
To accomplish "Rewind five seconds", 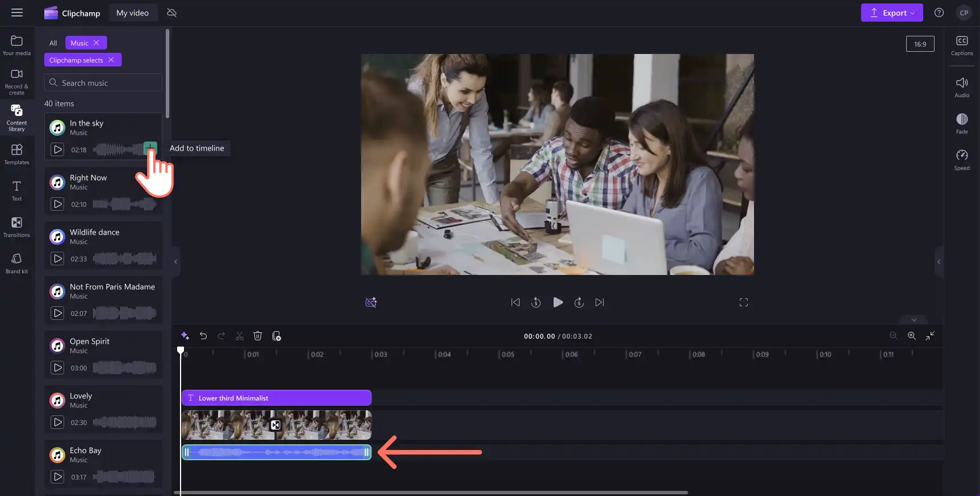I will point(536,302).
